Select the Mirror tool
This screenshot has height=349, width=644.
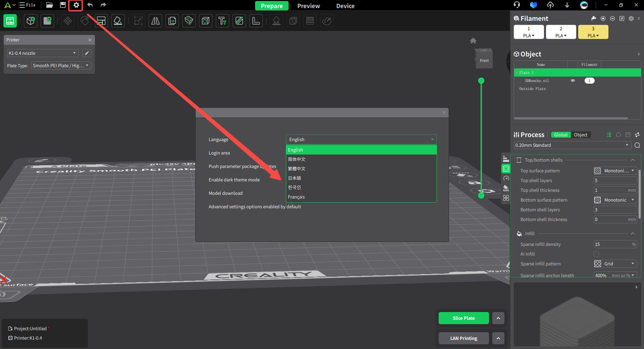coord(154,21)
